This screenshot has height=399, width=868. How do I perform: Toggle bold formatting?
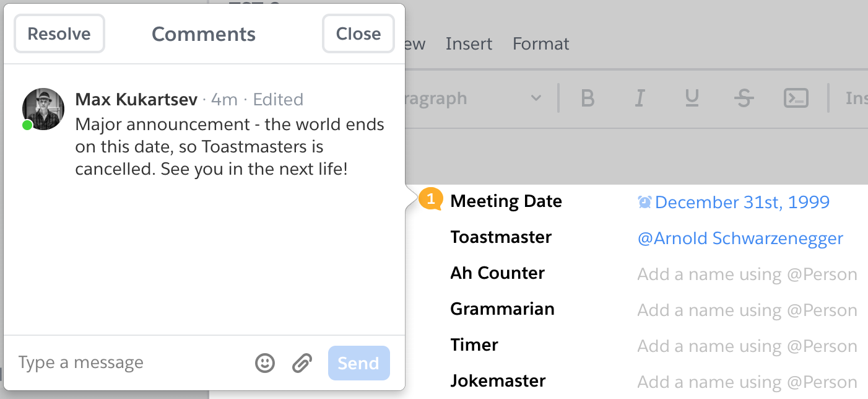(x=588, y=99)
